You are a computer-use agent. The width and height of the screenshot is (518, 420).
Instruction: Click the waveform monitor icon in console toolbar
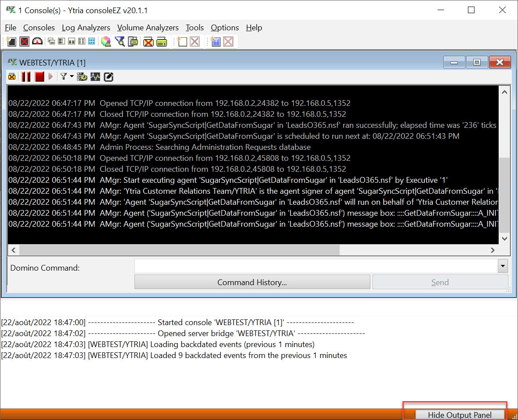click(95, 77)
